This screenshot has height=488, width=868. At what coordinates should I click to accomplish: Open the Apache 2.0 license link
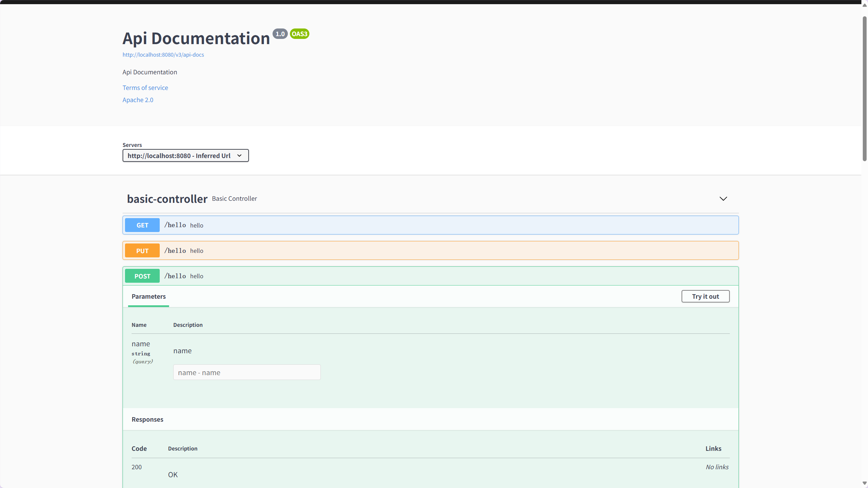138,100
